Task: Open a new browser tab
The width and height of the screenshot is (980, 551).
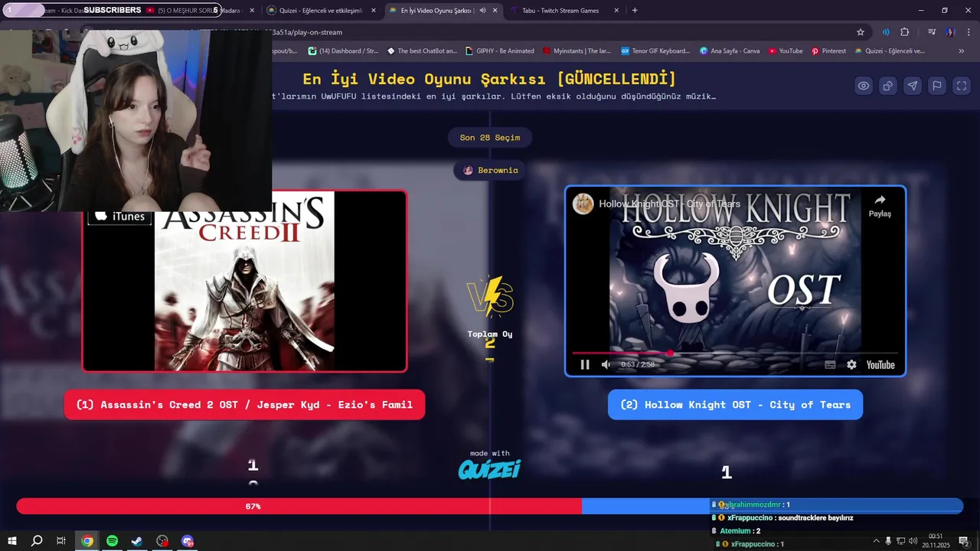Action: coord(635,11)
